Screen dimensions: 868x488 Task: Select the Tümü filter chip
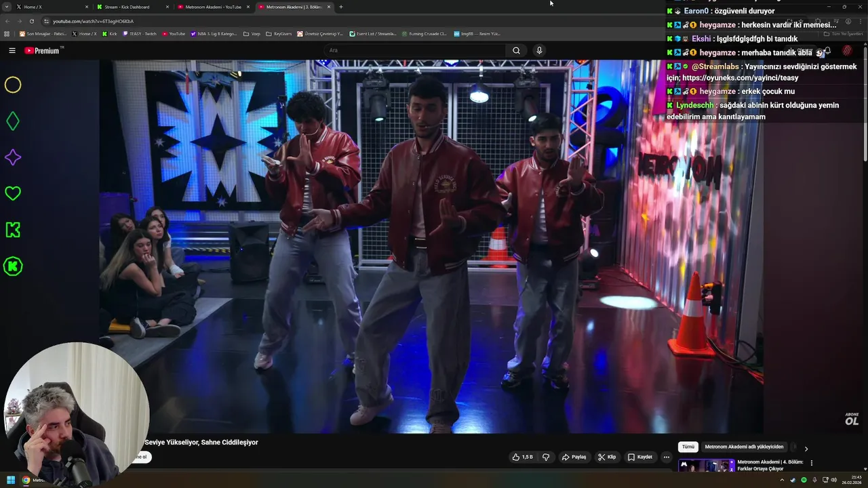(688, 447)
